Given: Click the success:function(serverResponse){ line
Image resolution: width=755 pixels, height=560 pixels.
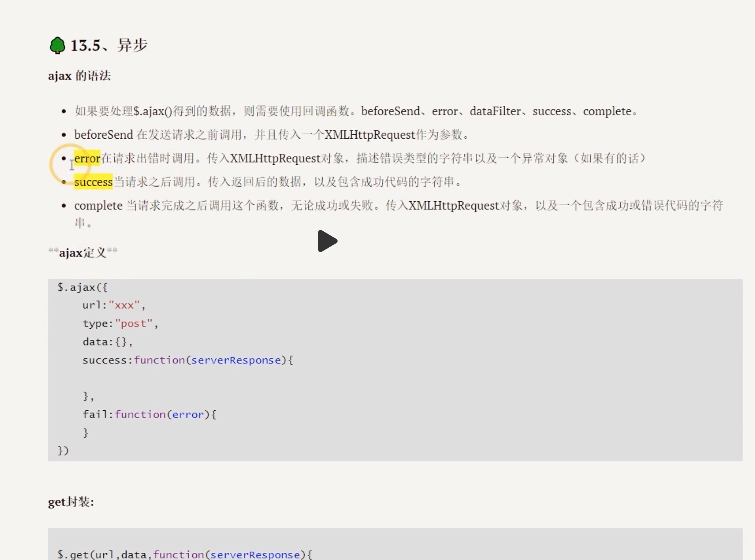Looking at the screenshot, I should (188, 360).
